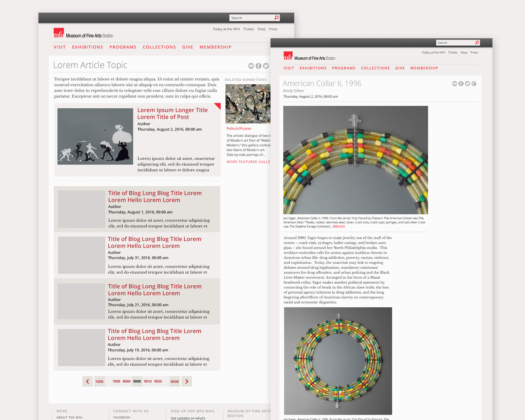Open COLLECTIONS menu on right page
Viewport: 525px width, 420px height.
coord(375,68)
